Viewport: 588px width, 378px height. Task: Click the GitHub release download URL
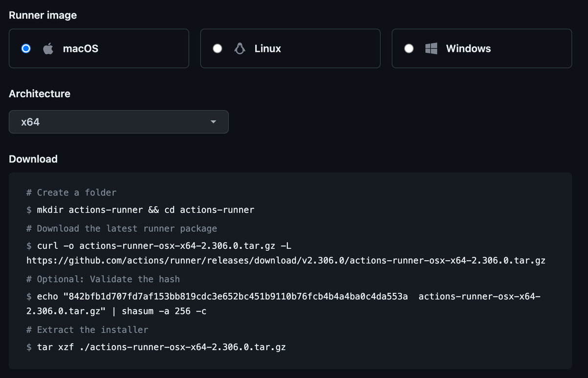click(285, 260)
